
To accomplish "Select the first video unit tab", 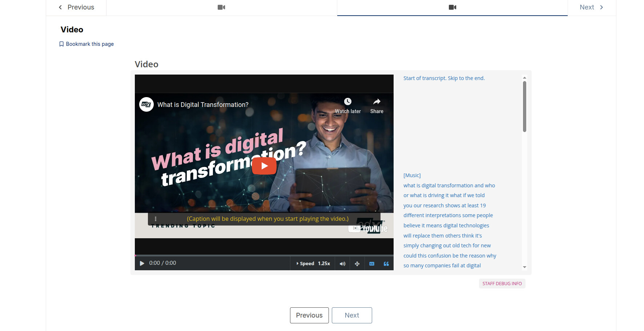I will pos(222,7).
